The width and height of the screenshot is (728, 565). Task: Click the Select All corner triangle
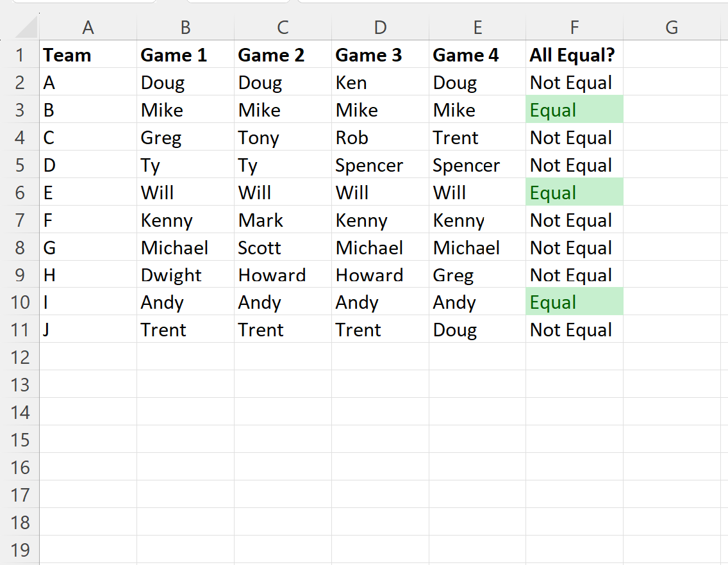point(26,28)
